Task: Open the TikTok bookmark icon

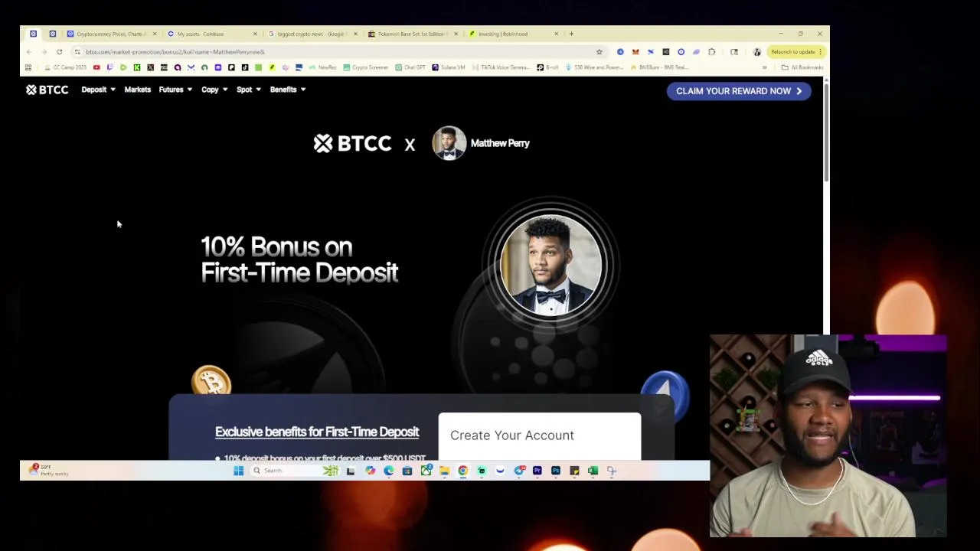Action: 245,67
